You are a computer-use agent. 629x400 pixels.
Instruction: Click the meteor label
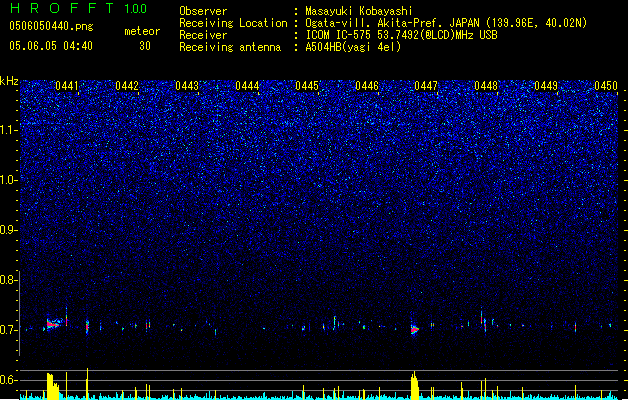[x=142, y=31]
